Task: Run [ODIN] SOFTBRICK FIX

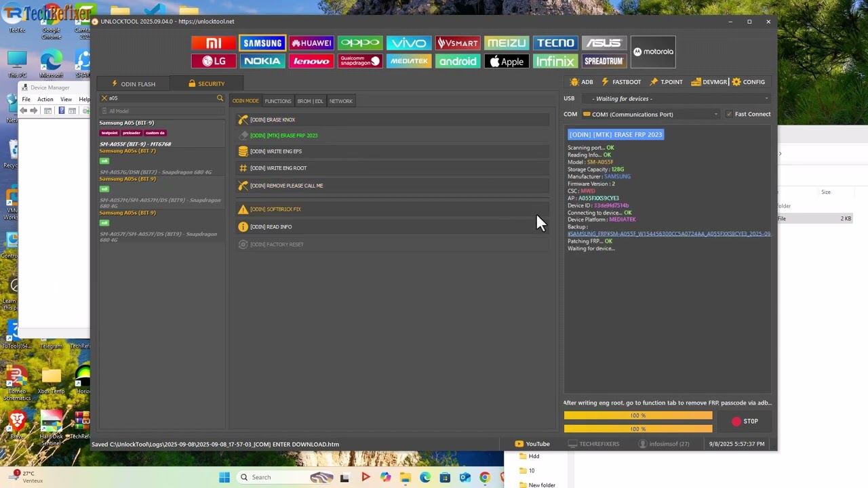Action: pyautogui.click(x=393, y=209)
